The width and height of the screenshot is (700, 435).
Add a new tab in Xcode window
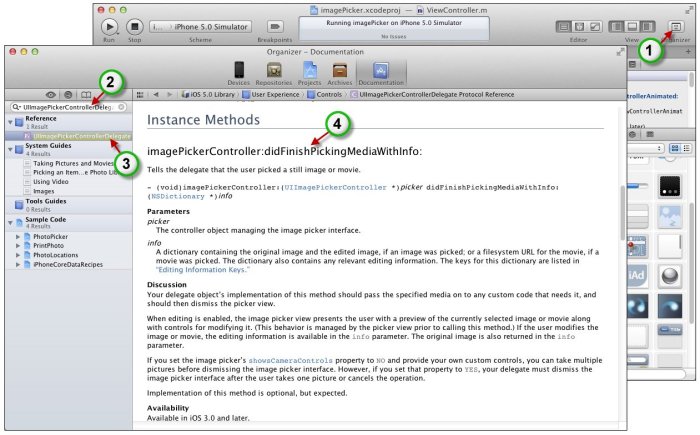tap(688, 52)
